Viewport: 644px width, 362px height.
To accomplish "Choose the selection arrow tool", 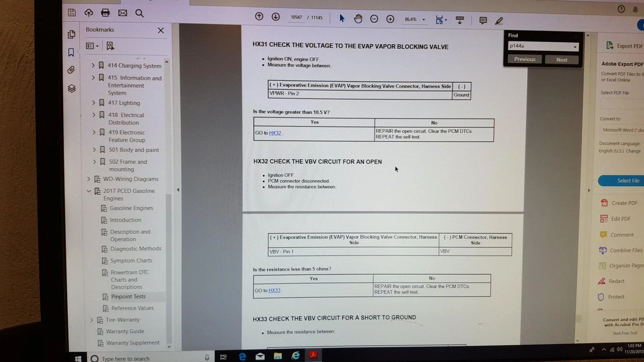I will point(342,18).
